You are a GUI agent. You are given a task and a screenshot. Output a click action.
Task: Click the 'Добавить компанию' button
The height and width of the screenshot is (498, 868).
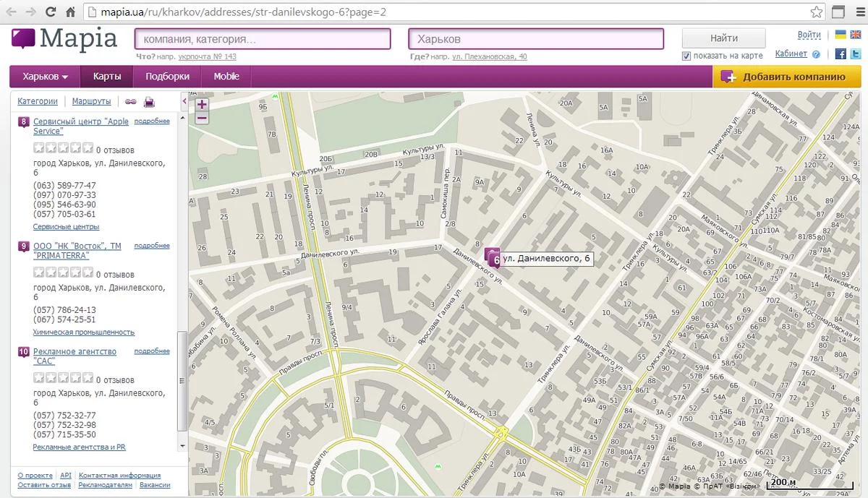point(786,77)
